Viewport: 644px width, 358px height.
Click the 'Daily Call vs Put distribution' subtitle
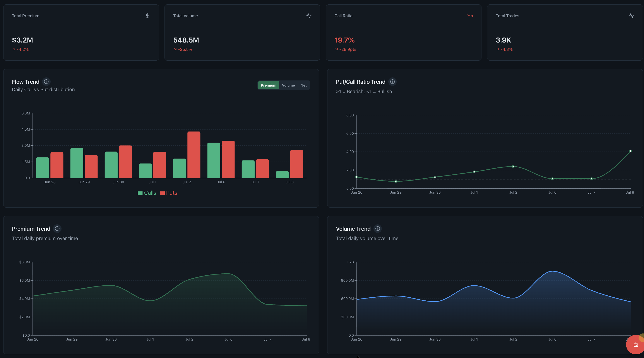click(x=43, y=89)
